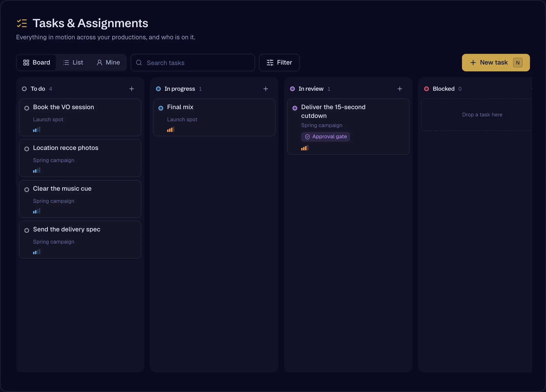546x392 pixels.
Task: Click priority bars icon on Location recce photos
Action: pyautogui.click(x=37, y=170)
